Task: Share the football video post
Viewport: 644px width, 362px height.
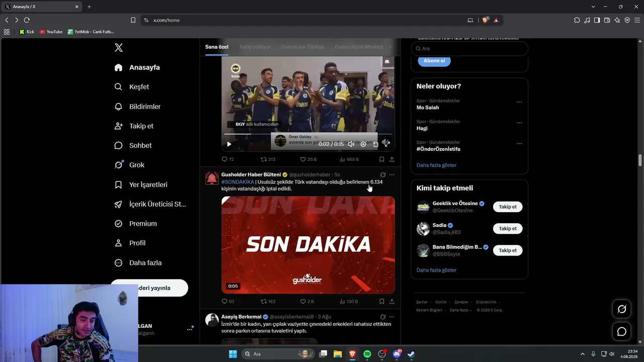Action: (392, 159)
